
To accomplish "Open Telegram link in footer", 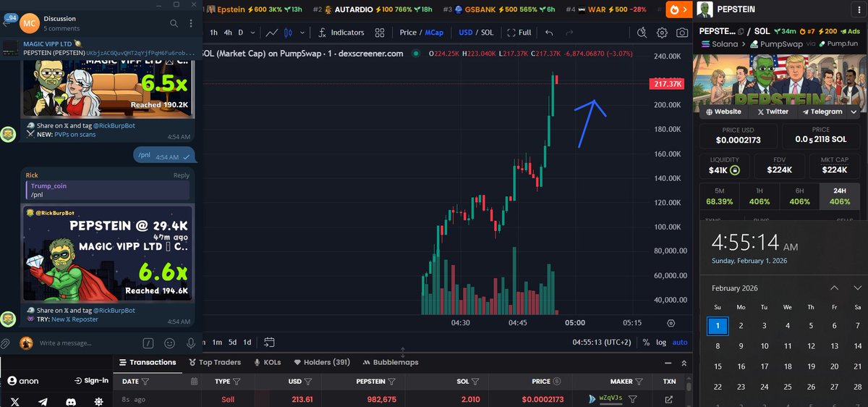I will 43,401.
